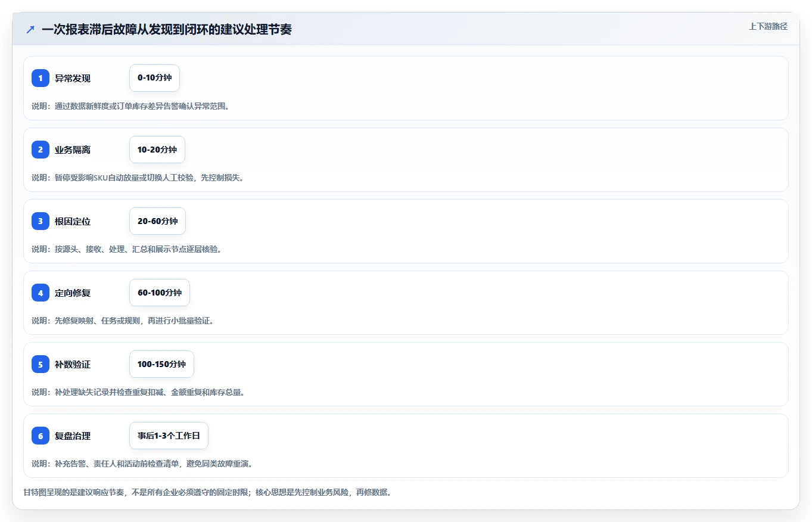Click the 补数验证 step title
The image size is (812, 522).
click(73, 364)
